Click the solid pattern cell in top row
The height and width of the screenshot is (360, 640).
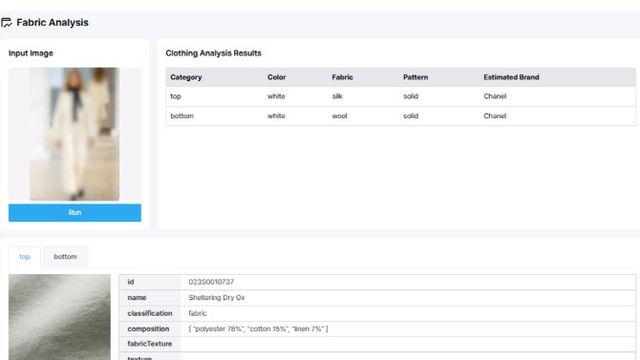[x=411, y=96]
